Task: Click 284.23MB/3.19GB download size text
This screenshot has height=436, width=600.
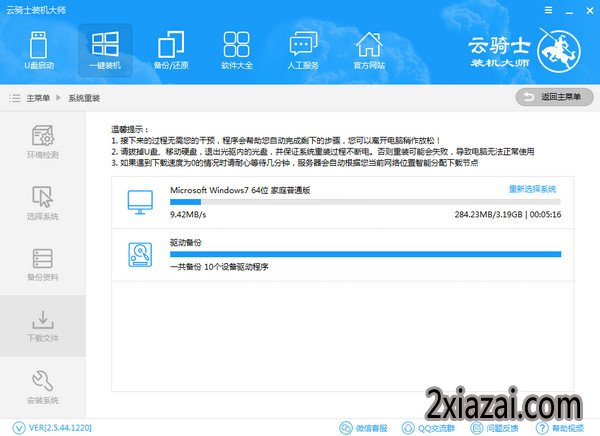Action: 488,214
